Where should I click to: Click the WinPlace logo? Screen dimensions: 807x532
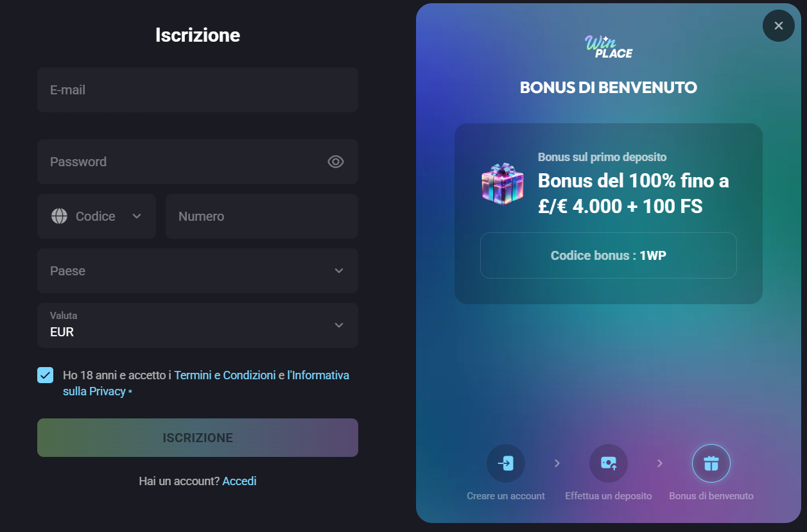coord(608,47)
